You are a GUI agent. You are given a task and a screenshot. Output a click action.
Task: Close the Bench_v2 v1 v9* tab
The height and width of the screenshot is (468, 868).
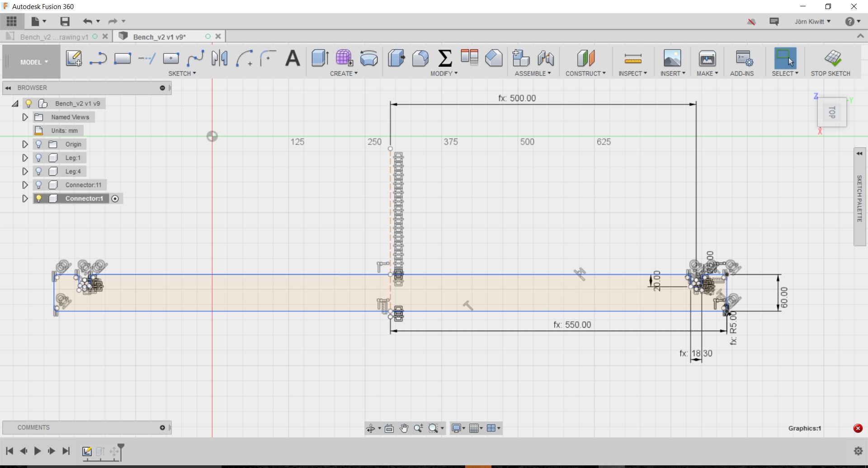218,37
